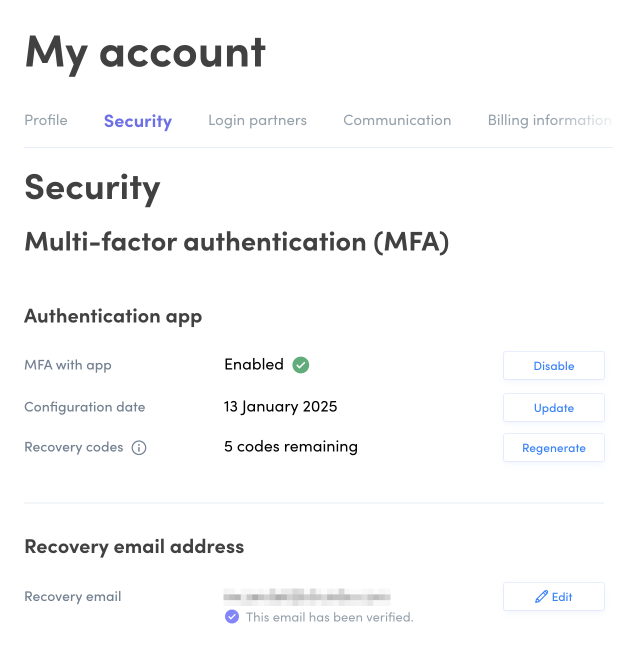Click the "This email has been verified" message
This screenshot has height=658, width=635.
[329, 617]
